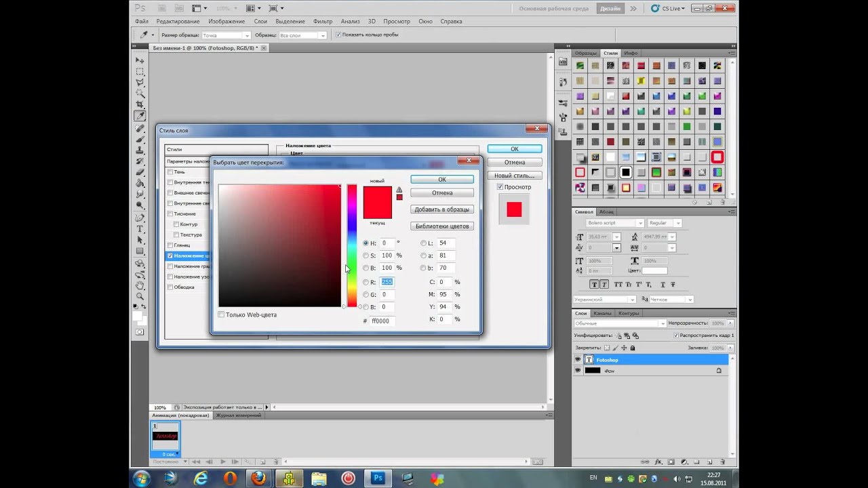This screenshot has height=488, width=868.
Task: Enable the Глянец effect checkbox
Action: coord(170,245)
